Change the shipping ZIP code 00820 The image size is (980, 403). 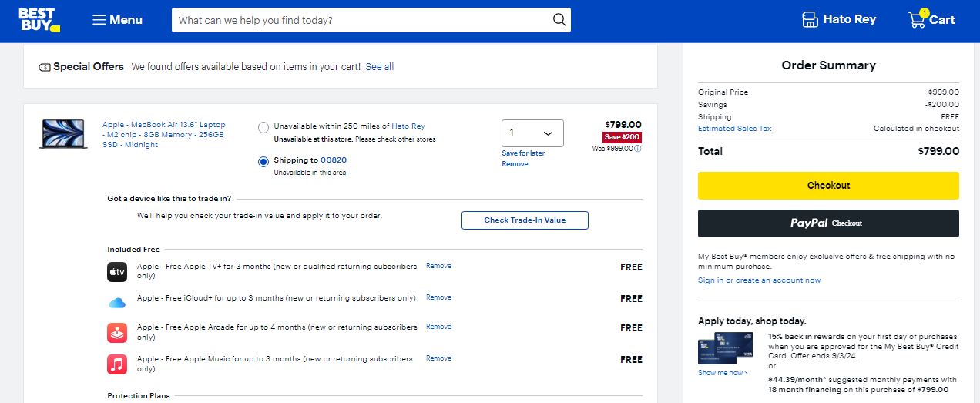click(x=334, y=160)
